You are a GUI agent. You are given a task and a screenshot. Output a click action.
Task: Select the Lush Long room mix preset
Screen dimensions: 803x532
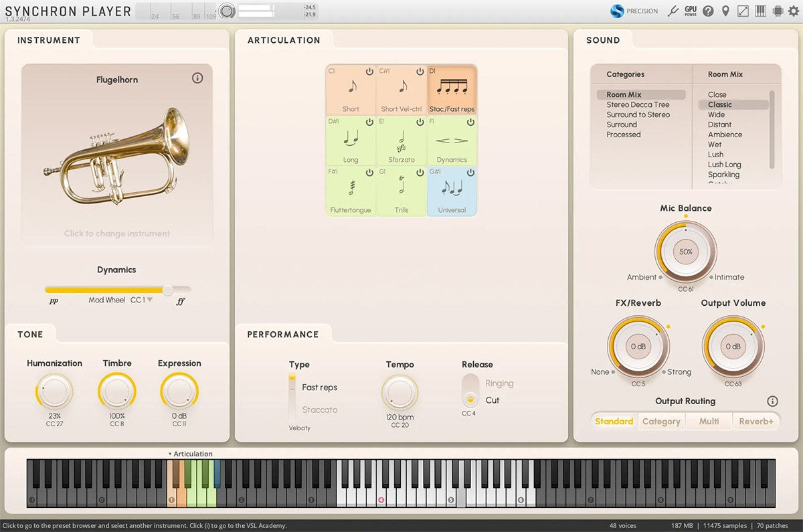[x=725, y=165]
